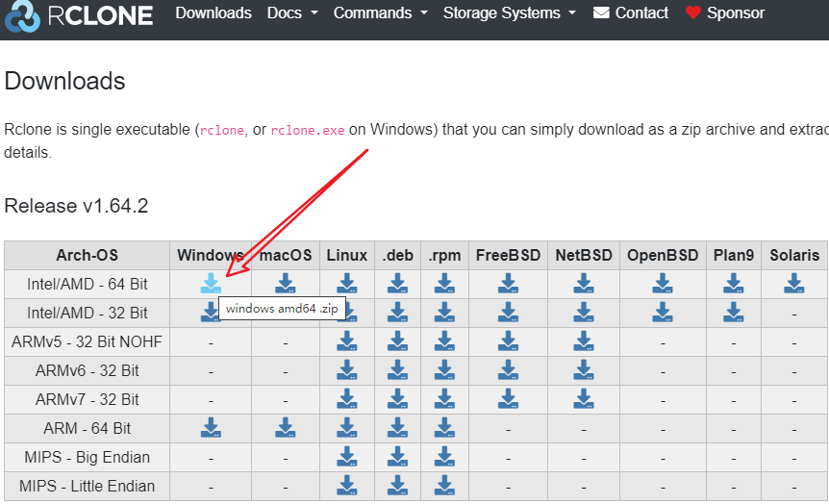Select the 'MIPS - Little Endian' row label
829x504 pixels.
pos(88,486)
